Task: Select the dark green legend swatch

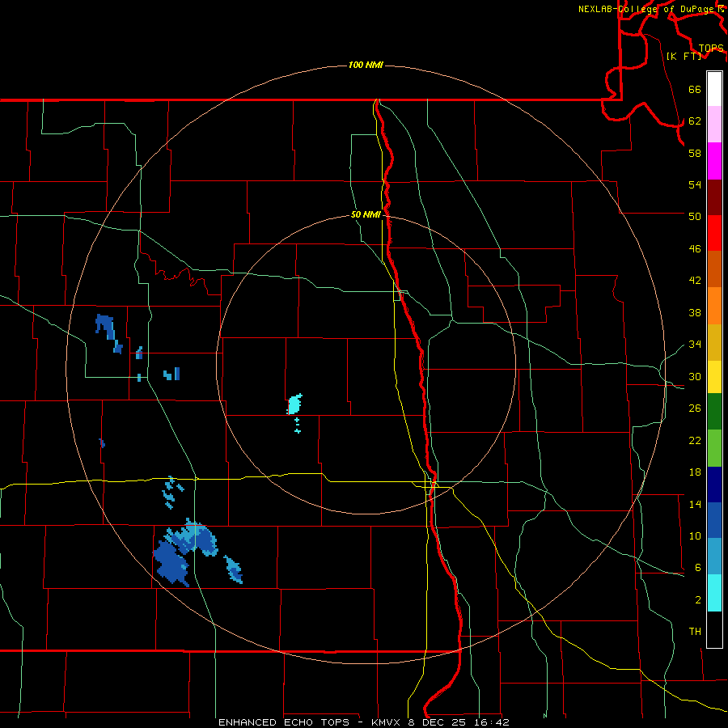Action: click(x=714, y=412)
